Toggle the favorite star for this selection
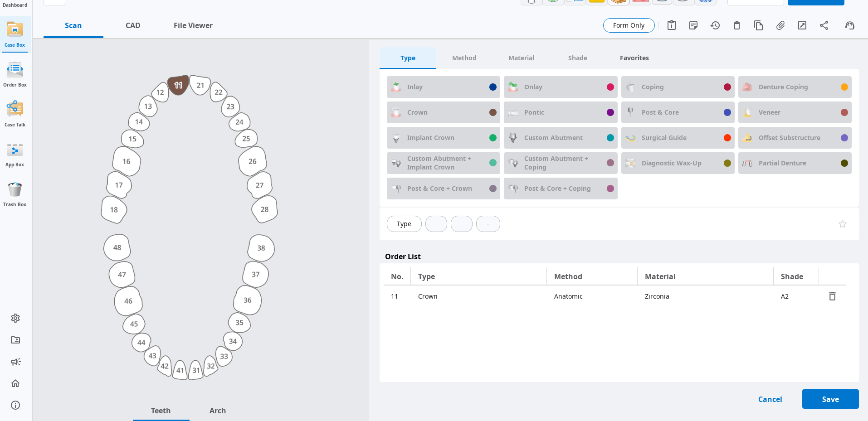 click(842, 224)
